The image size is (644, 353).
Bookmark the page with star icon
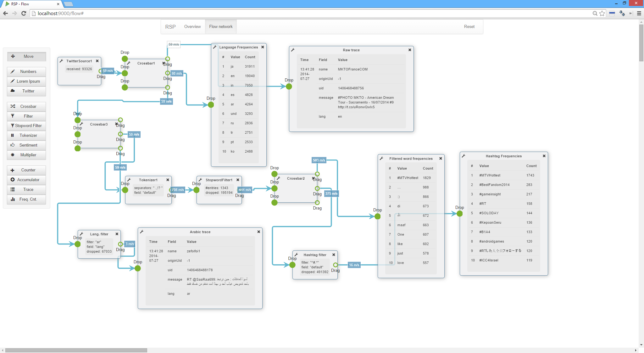click(602, 13)
